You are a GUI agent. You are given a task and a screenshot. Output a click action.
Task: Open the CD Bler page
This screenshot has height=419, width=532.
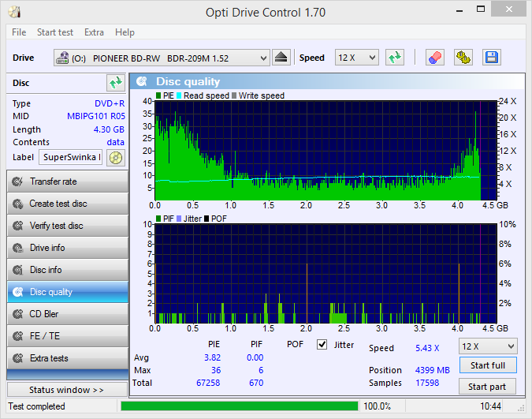[68, 314]
